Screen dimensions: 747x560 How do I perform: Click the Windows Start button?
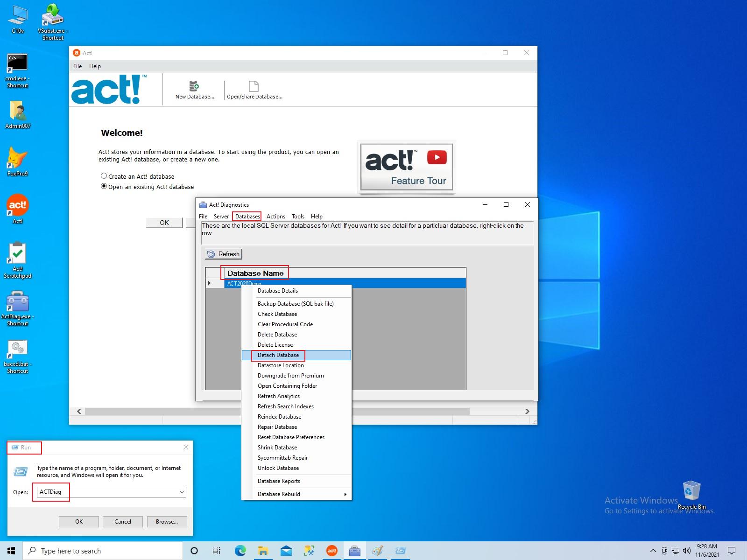11,551
